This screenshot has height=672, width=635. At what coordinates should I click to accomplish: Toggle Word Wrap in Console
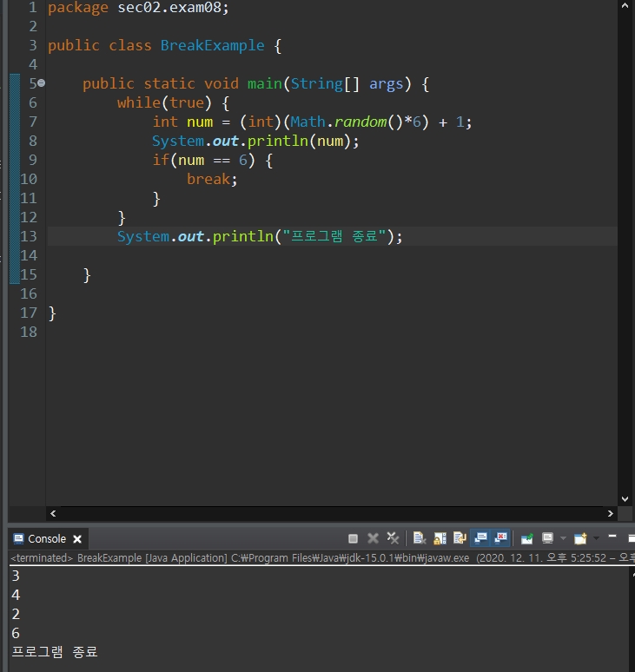(x=460, y=538)
